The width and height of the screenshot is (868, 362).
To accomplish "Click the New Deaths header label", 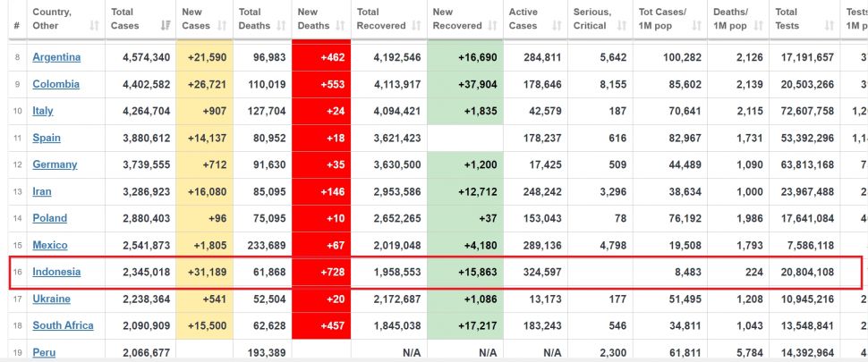I will (x=313, y=19).
